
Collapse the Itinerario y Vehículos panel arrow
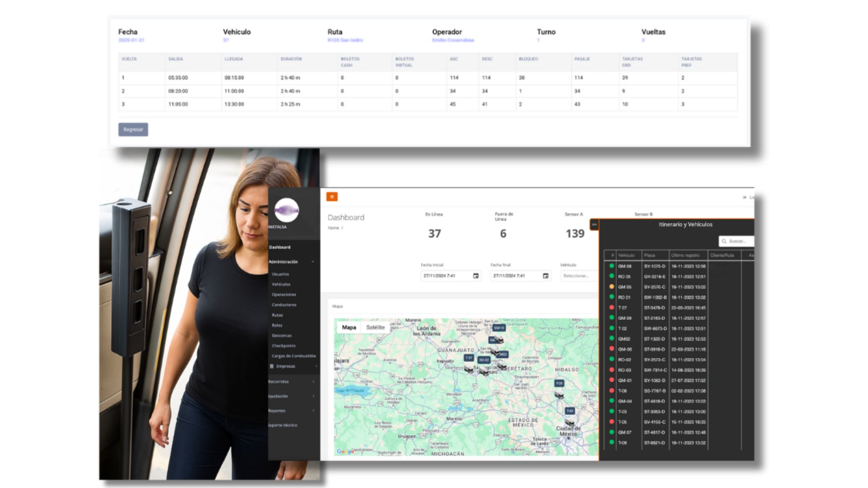[594, 225]
